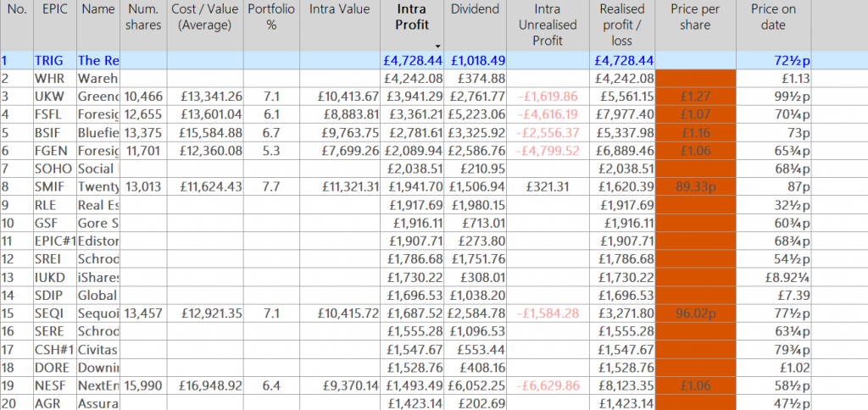
Task: Sort by the Dividend column header
Action: (475, 10)
